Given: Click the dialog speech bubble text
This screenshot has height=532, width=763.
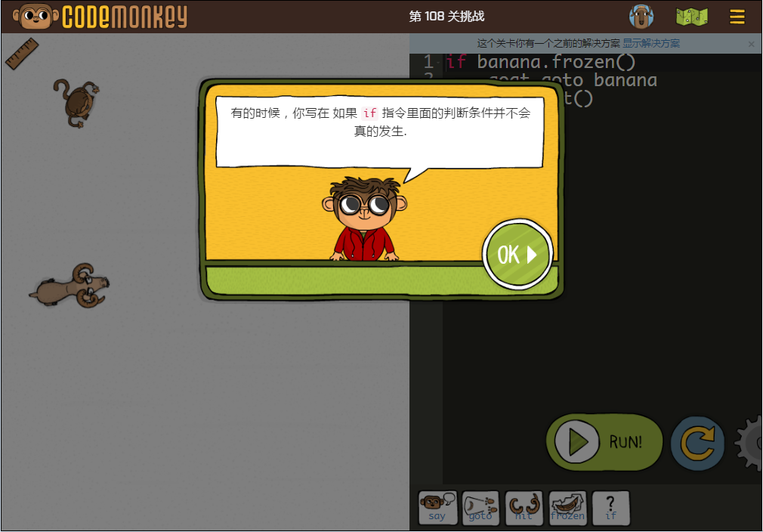Looking at the screenshot, I should click(380, 122).
